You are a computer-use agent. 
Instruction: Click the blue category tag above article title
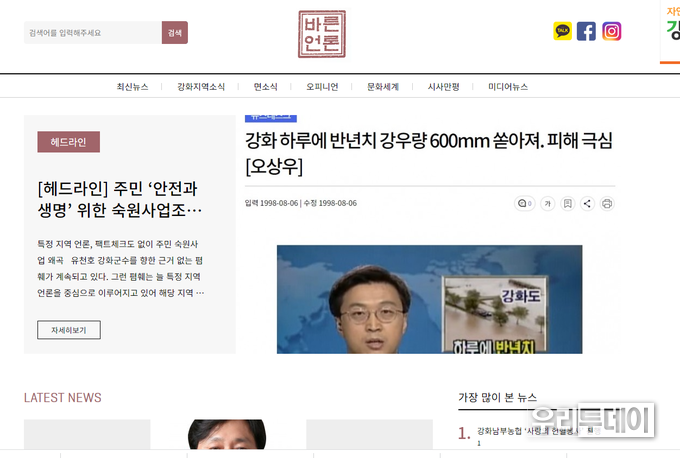(x=271, y=118)
